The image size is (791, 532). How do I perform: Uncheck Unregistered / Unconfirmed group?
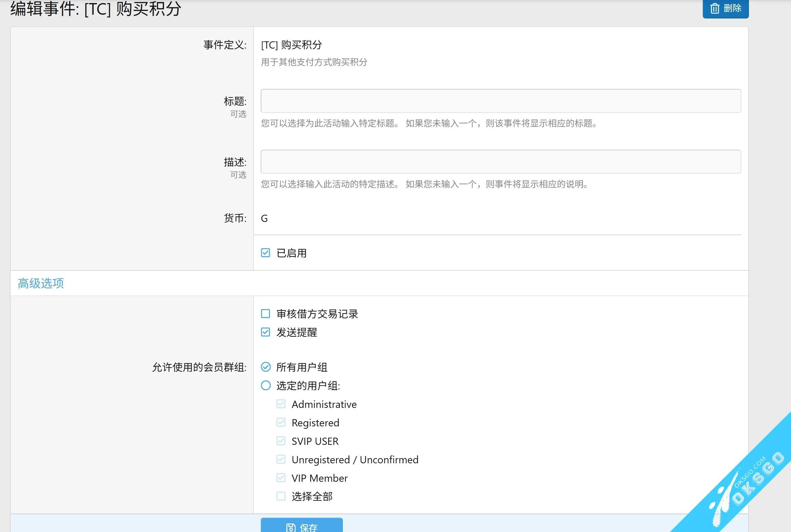(x=281, y=459)
